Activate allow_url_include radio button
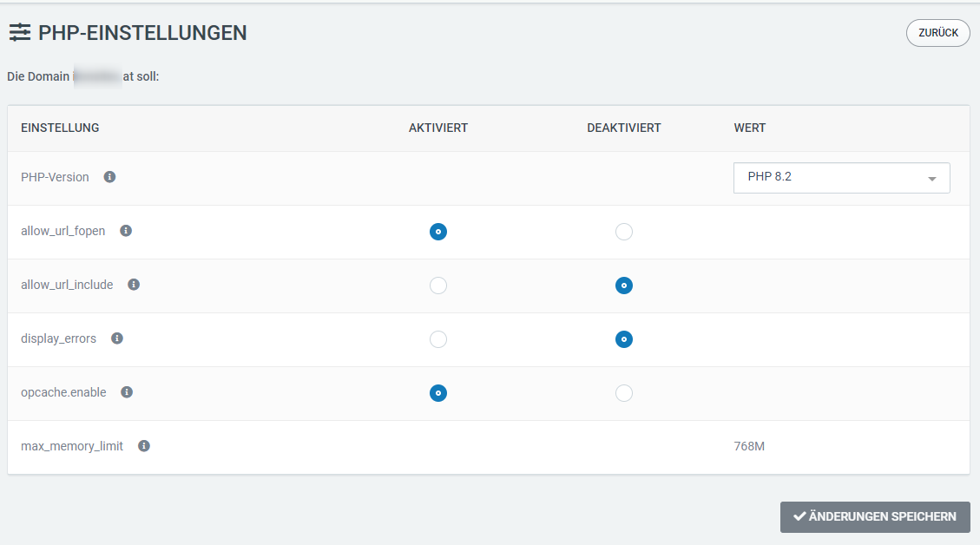The width and height of the screenshot is (980, 545). [438, 286]
